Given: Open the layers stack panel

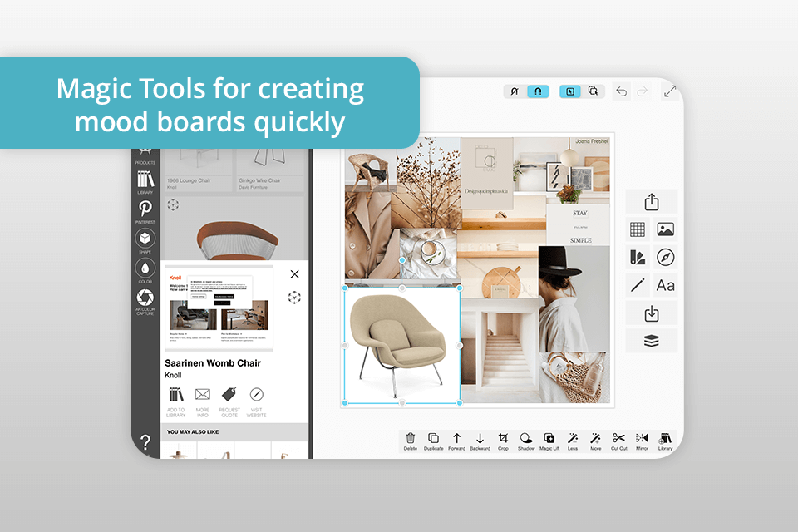Looking at the screenshot, I should [x=652, y=341].
